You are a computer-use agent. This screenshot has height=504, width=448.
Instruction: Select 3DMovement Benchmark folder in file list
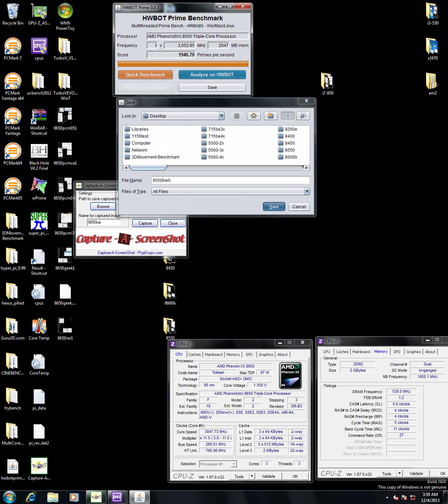coord(153,157)
